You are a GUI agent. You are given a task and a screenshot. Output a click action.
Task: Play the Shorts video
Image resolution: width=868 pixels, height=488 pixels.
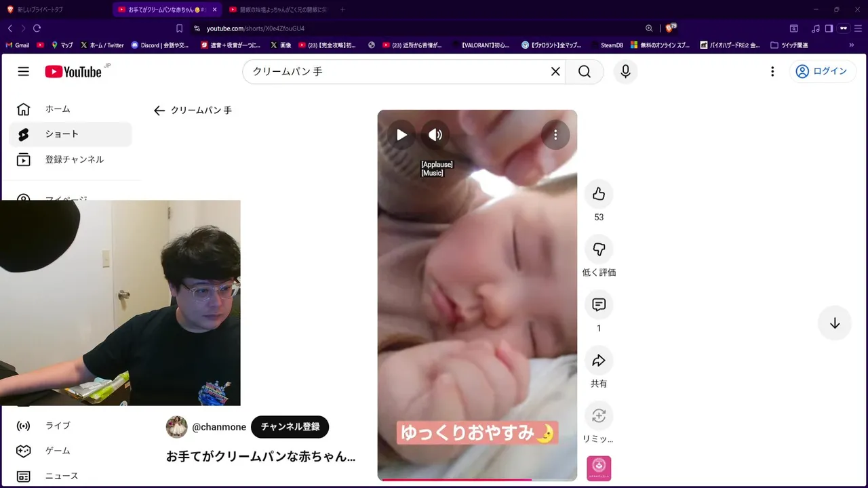pos(401,135)
